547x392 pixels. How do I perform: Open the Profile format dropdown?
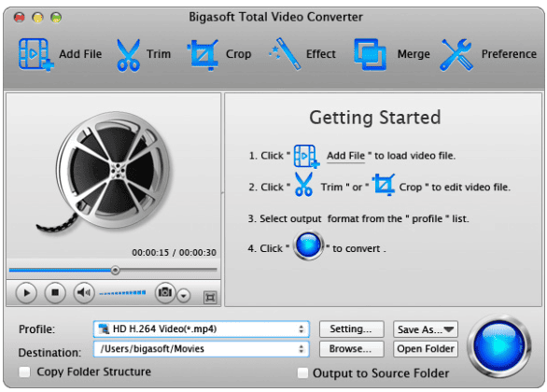point(202,329)
